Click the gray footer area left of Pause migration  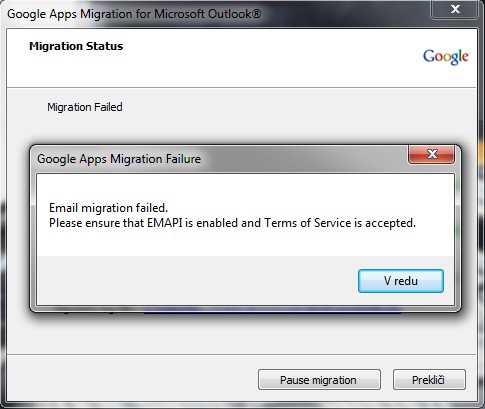pyautogui.click(x=132, y=379)
